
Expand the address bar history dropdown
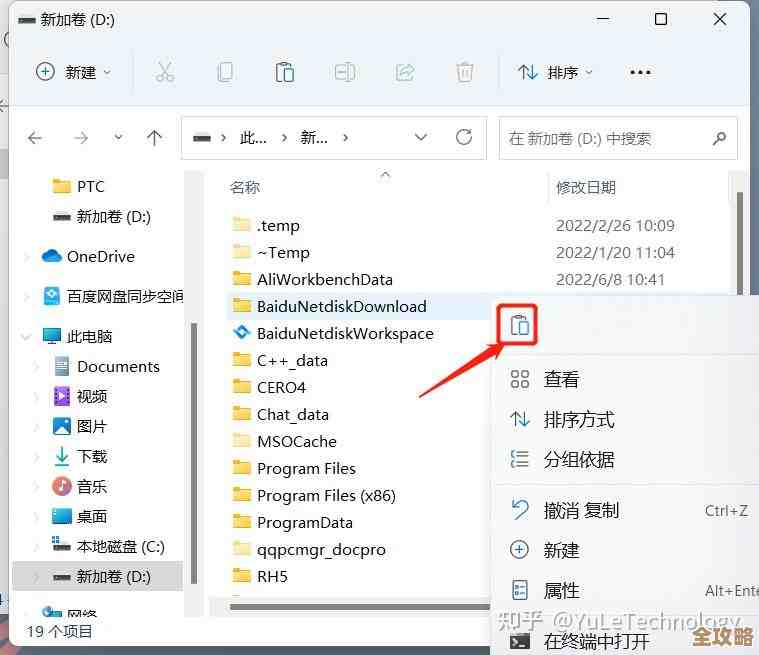click(x=421, y=137)
